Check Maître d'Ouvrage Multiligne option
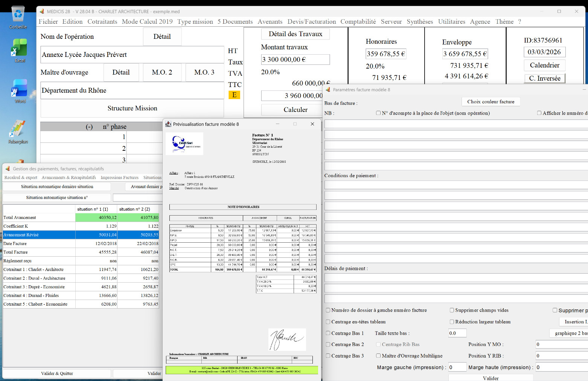The image size is (588, 381). click(x=378, y=356)
